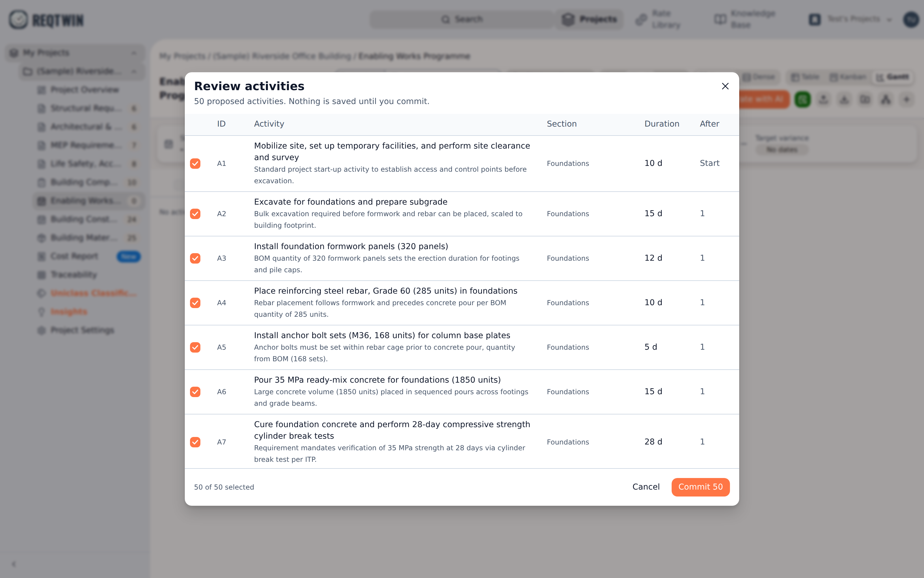Image resolution: width=924 pixels, height=578 pixels.
Task: Deselect A6 Pour concrete activity
Action: point(195,392)
